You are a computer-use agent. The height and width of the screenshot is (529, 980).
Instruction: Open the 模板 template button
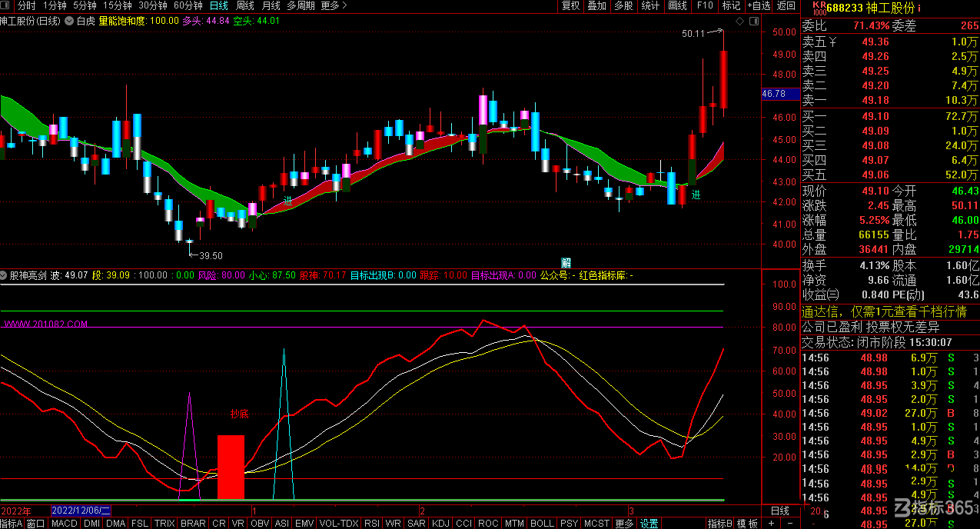(x=747, y=524)
